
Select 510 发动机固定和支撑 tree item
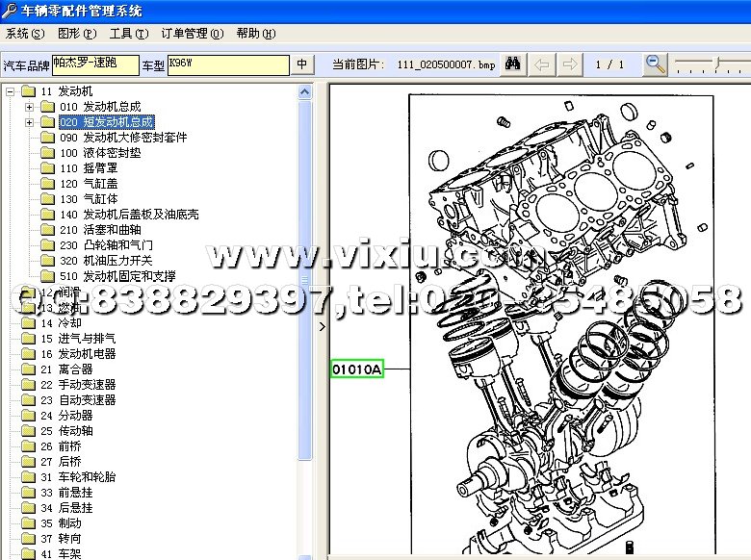click(x=117, y=276)
